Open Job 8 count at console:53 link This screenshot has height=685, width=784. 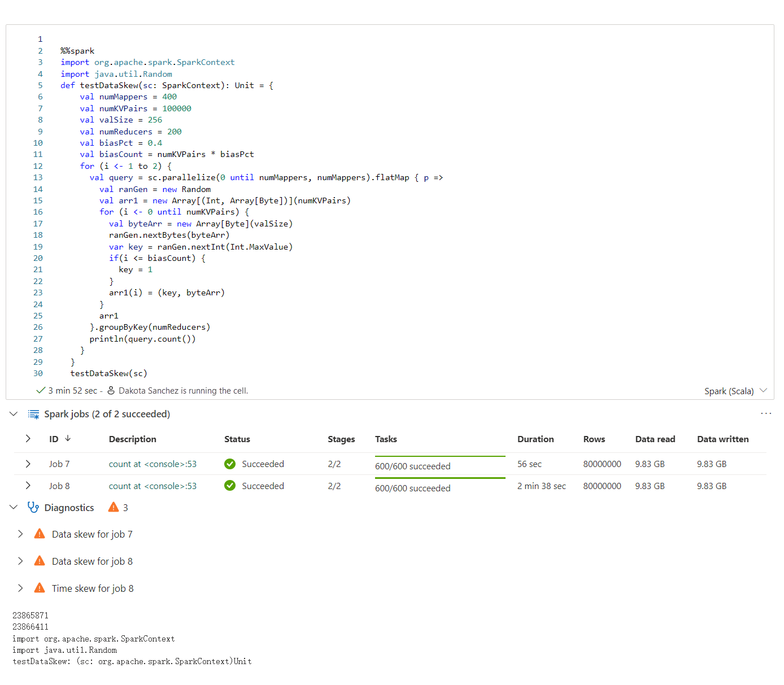point(153,486)
